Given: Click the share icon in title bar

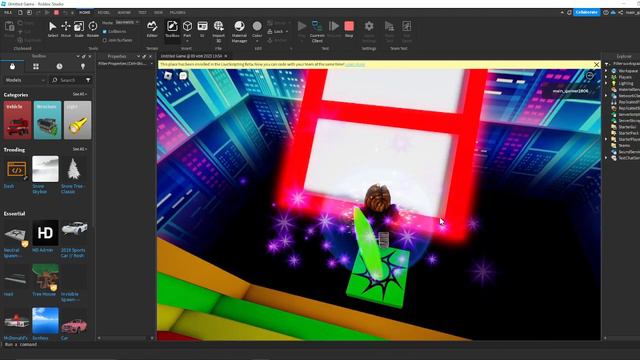Looking at the screenshot, I should (620, 13).
